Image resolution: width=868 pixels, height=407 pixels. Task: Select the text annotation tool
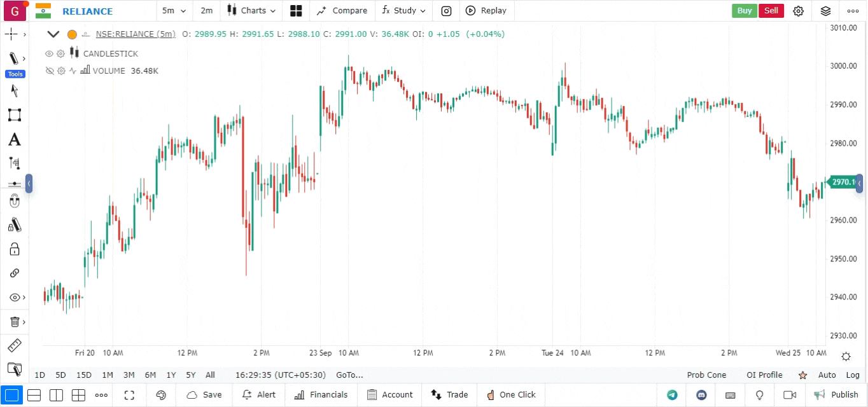tap(14, 139)
